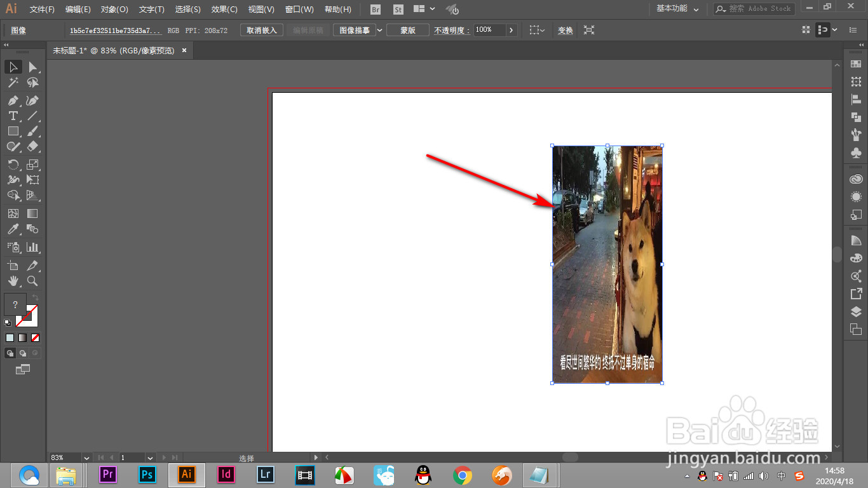Click 搜索 Adobe Stock search field
The image size is (868, 488).
click(x=754, y=9)
